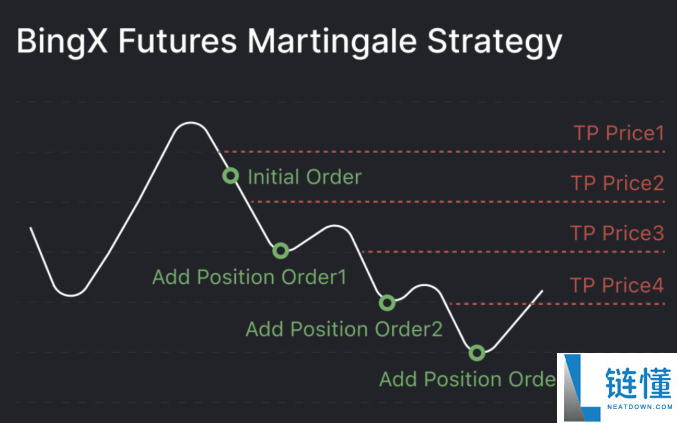Viewport: 677px width, 423px height.
Task: Click the Add Position Order2 text
Action: (x=344, y=329)
